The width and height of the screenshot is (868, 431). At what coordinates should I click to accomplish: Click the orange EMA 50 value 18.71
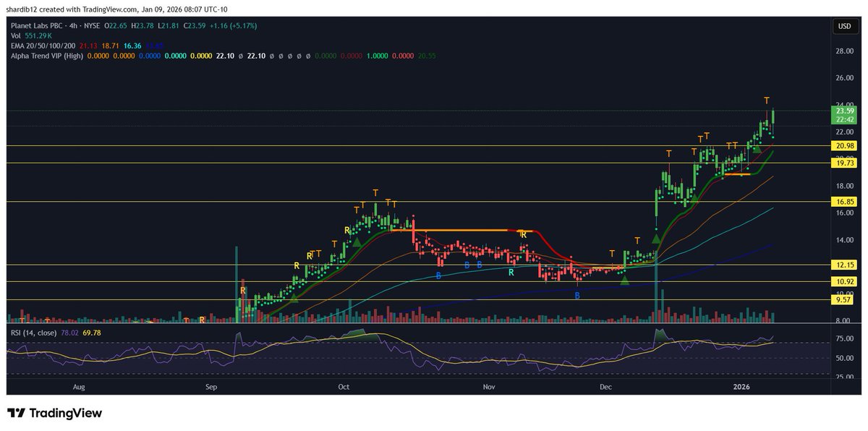click(109, 46)
